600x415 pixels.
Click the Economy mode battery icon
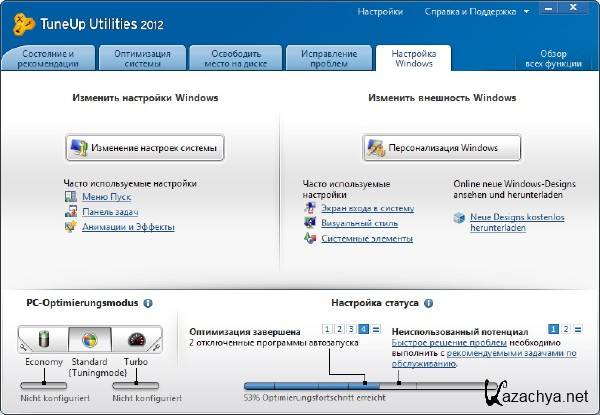pos(44,340)
